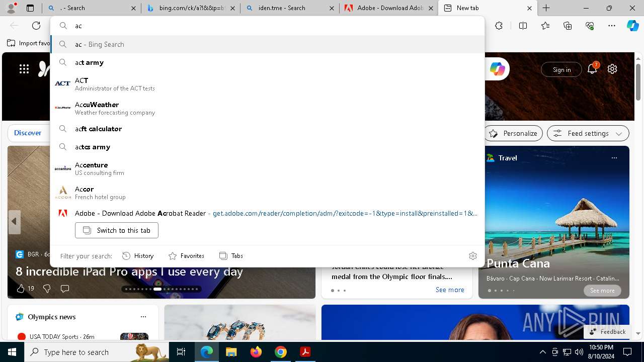Filter search by Favorites
The height and width of the screenshot is (362, 644).
click(186, 256)
